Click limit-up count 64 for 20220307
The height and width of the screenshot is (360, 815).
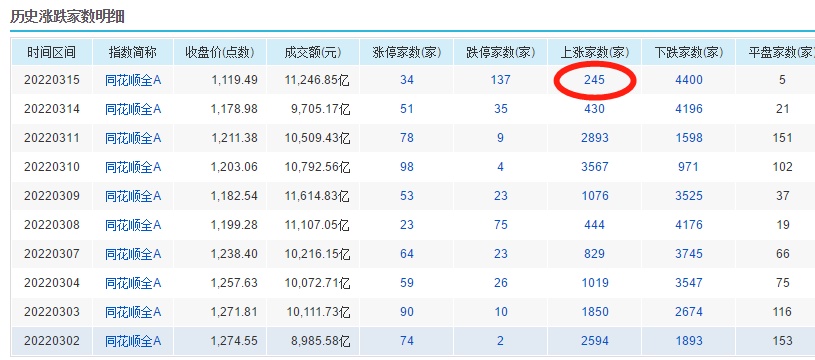[x=407, y=254]
